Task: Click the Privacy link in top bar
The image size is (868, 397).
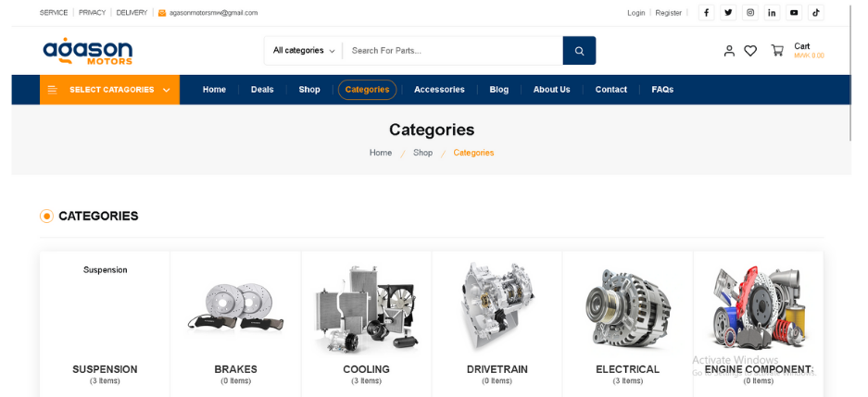Action: click(92, 13)
